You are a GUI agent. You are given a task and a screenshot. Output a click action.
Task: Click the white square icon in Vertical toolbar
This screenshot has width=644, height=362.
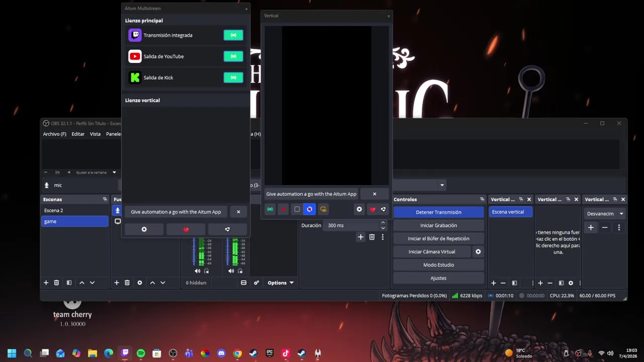(297, 209)
